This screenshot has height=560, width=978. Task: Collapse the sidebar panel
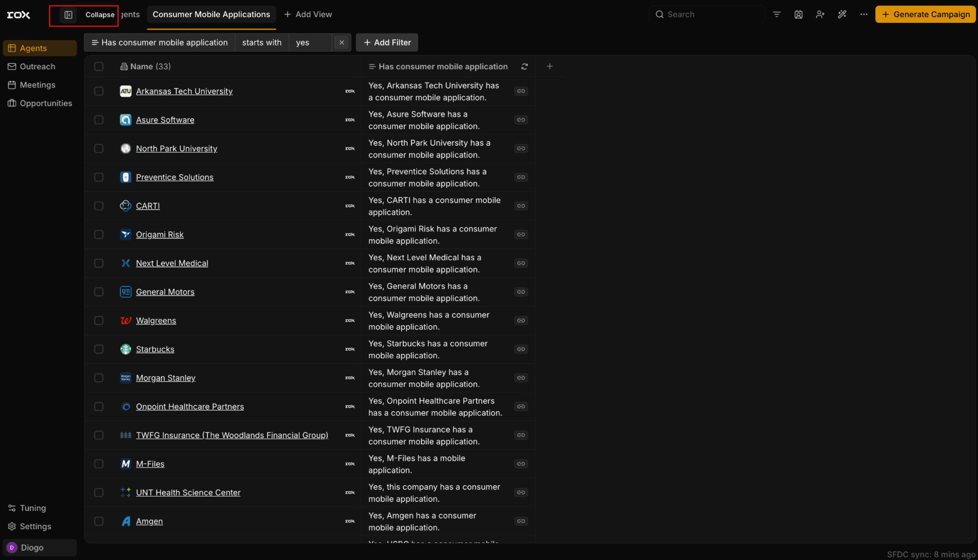[x=69, y=15]
